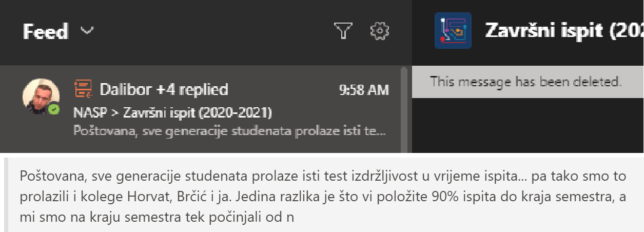The width and height of the screenshot is (644, 232).
Task: Click the orange channel reply icon
Action: pos(83,89)
